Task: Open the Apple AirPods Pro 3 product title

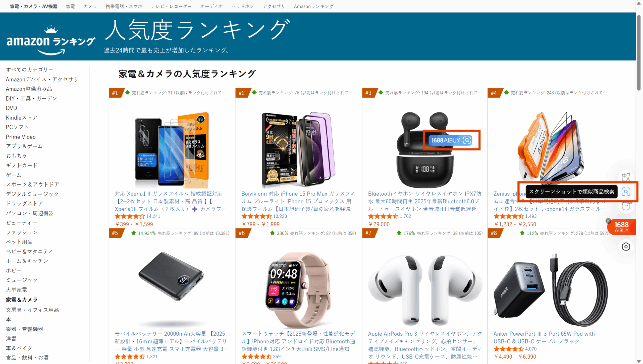Action: click(425, 345)
